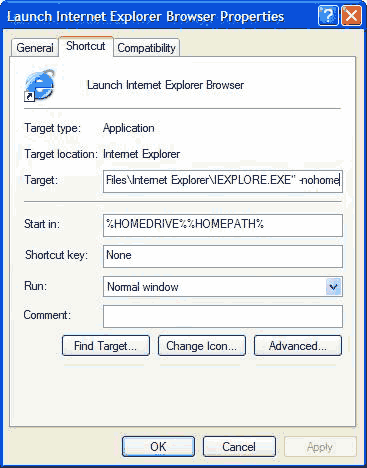Click the 'Target type:' label
Screen dimensions: 367x468
[52, 128]
